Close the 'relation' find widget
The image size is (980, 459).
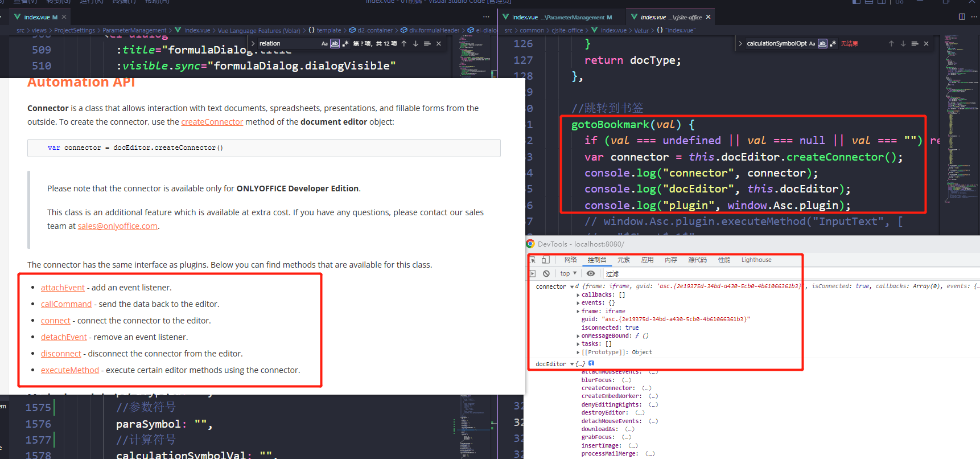pos(439,44)
